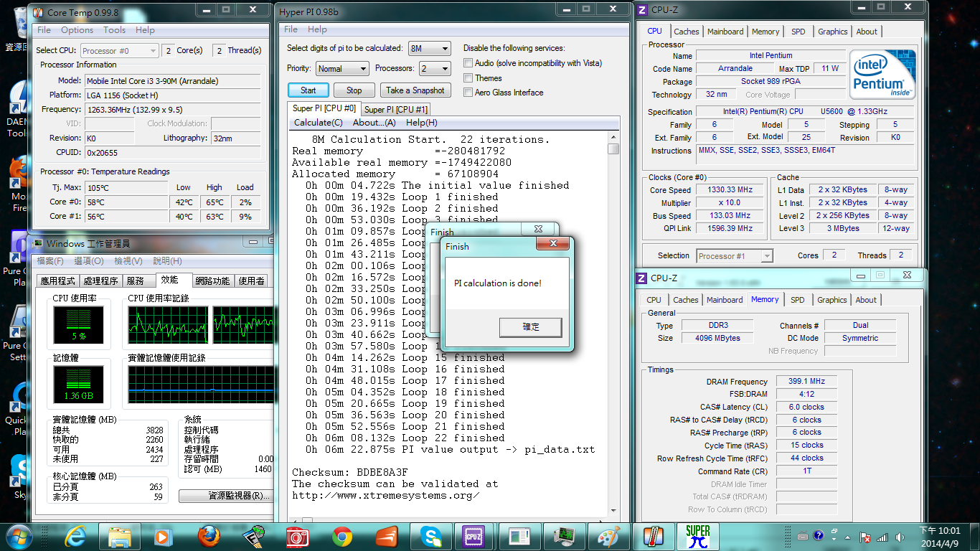This screenshot has width=980, height=551.
Task: Open Core Temp Select CPU dropdown
Action: coord(119,51)
